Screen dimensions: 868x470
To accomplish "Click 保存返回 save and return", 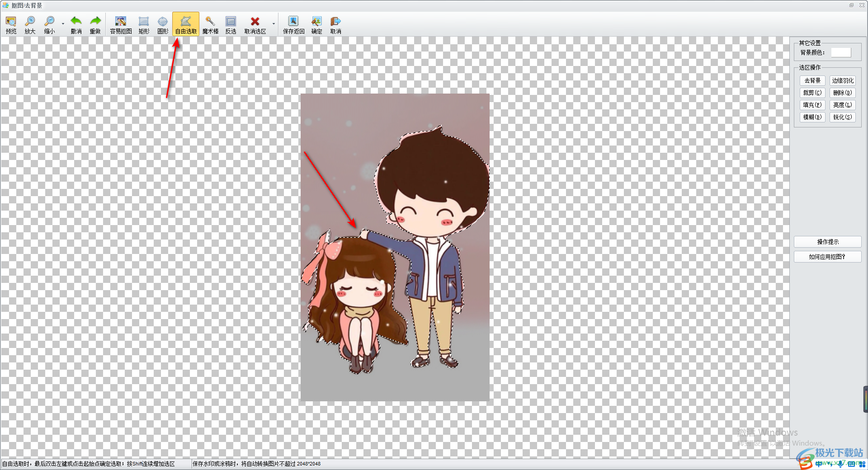I will tap(293, 24).
